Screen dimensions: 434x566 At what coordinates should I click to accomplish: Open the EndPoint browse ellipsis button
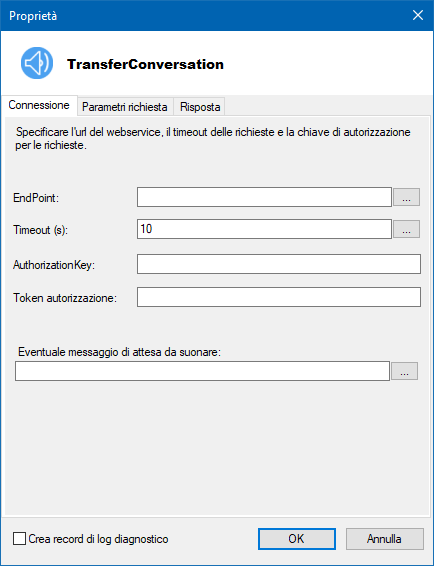[x=406, y=197]
